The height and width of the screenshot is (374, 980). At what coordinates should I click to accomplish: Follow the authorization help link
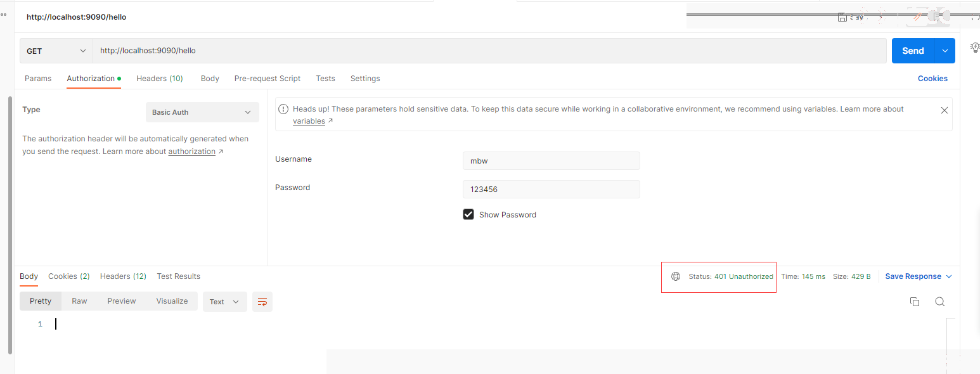point(192,152)
